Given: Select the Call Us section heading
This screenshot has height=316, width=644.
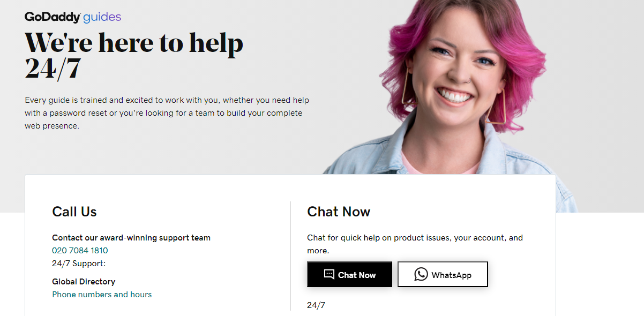Looking at the screenshot, I should (74, 212).
